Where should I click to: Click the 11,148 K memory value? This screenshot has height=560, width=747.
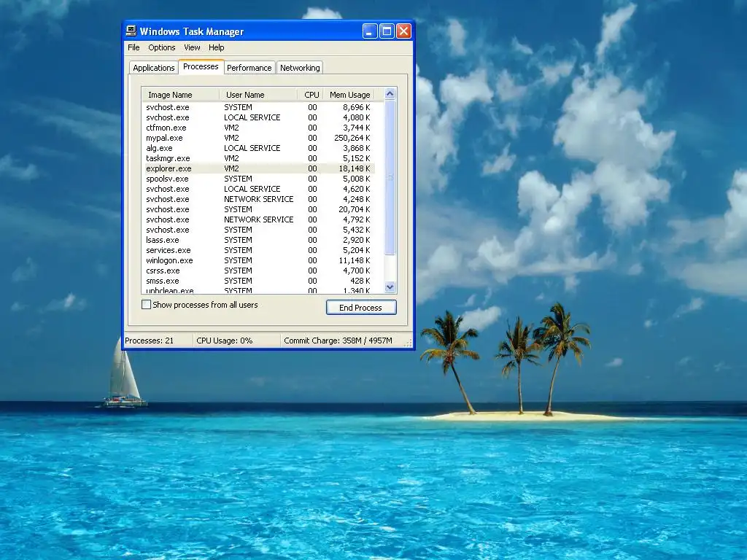pyautogui.click(x=355, y=260)
